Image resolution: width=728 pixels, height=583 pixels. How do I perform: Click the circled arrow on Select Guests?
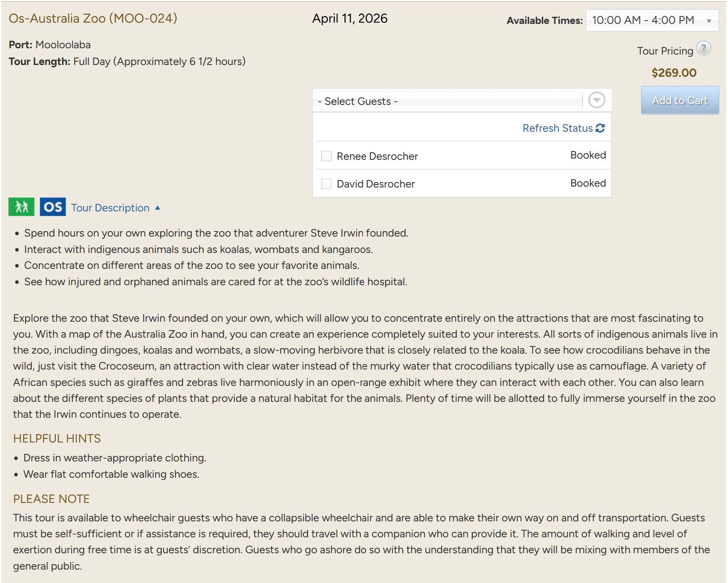596,100
